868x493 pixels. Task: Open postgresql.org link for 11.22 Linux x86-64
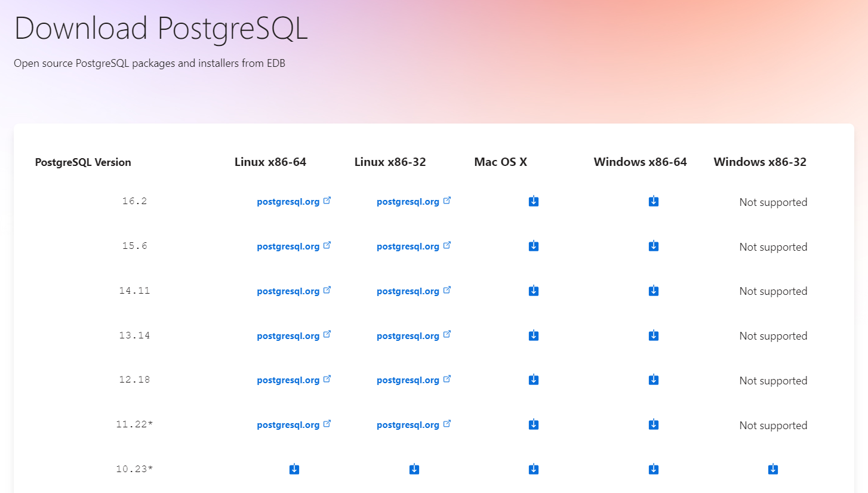pos(294,425)
